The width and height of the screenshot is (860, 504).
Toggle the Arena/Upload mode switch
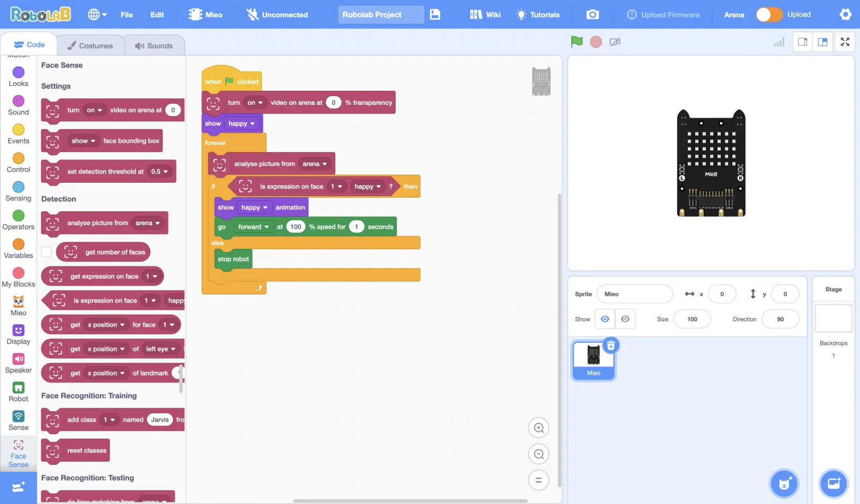point(769,15)
